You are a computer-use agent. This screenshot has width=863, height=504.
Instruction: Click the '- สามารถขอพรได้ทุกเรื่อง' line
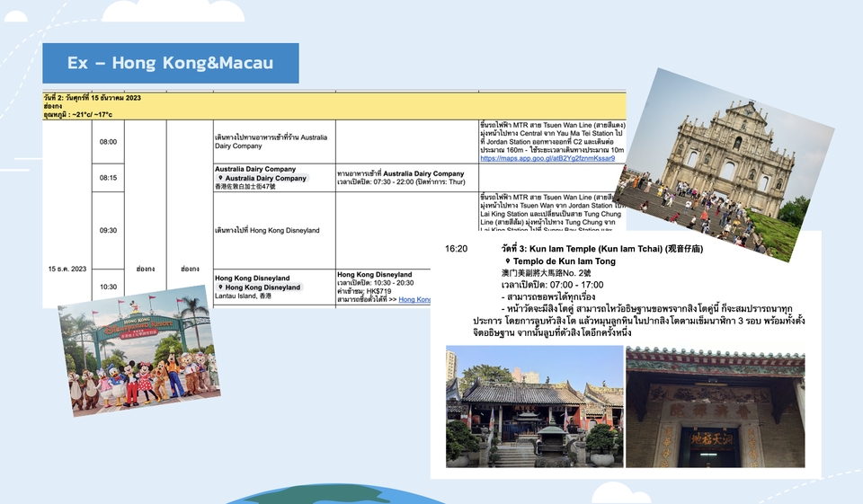pos(548,297)
